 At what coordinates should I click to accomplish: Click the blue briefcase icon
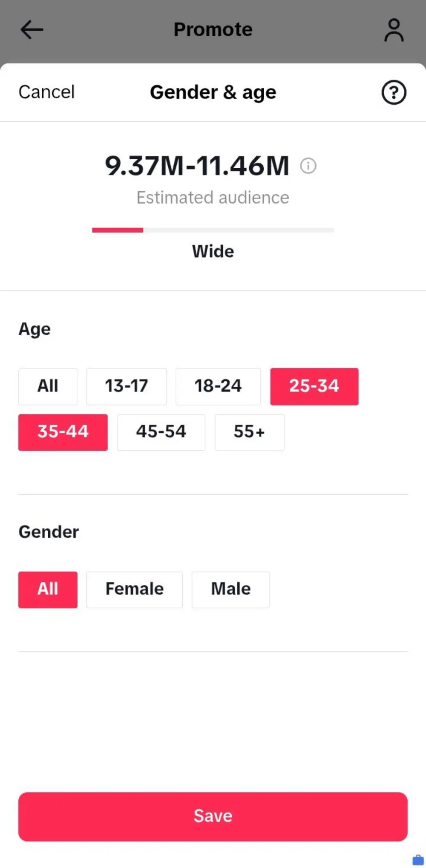coord(418,859)
